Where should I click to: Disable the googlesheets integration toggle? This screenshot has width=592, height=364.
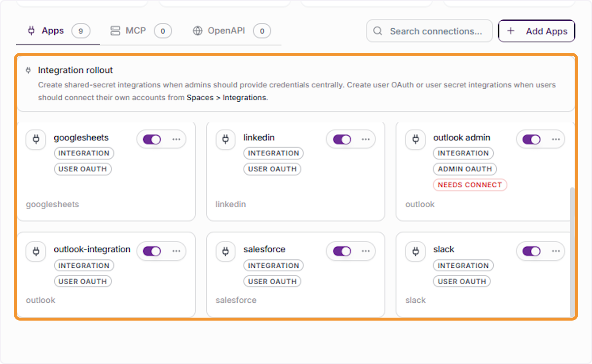pyautogui.click(x=152, y=140)
